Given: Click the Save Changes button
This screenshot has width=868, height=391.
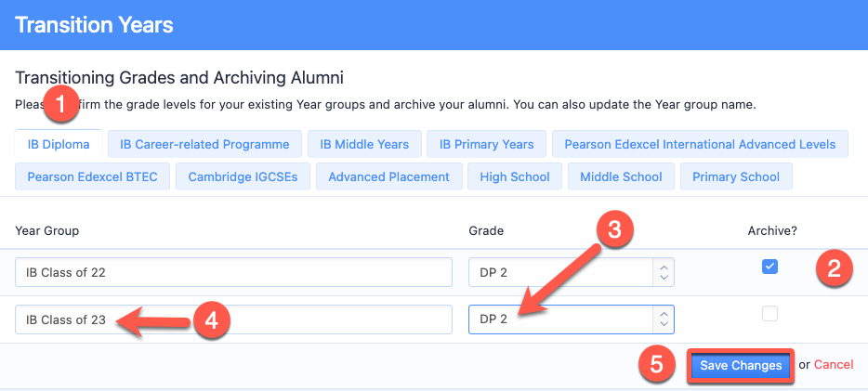Looking at the screenshot, I should pyautogui.click(x=741, y=365).
